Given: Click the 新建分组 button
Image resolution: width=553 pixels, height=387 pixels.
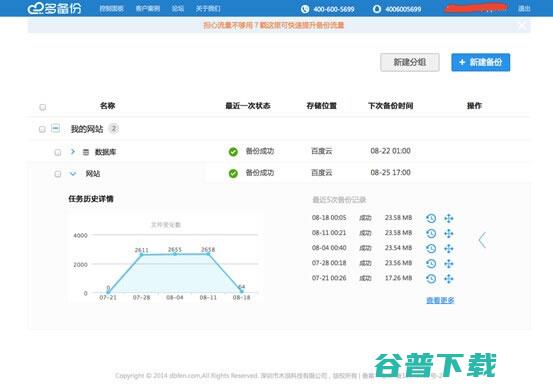Looking at the screenshot, I should 410,62.
